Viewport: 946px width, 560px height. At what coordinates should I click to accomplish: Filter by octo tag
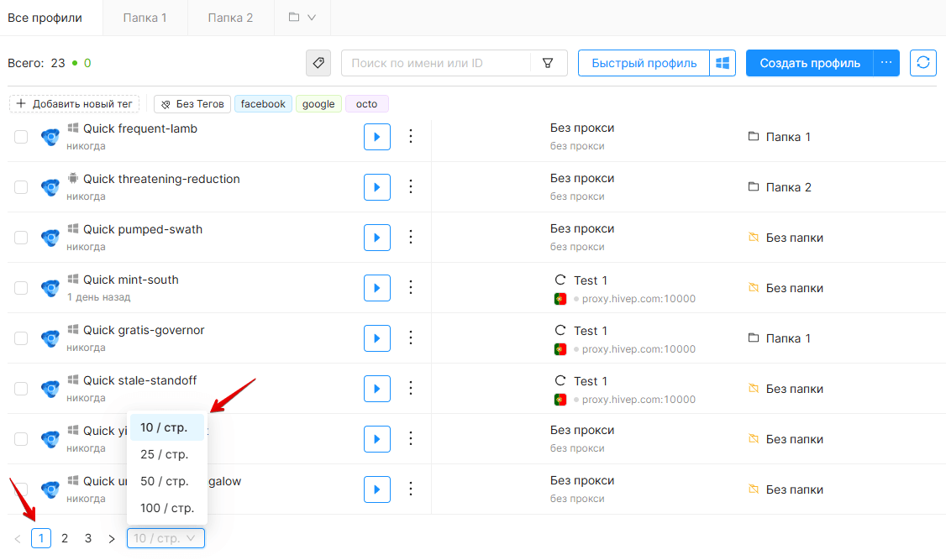tap(367, 103)
